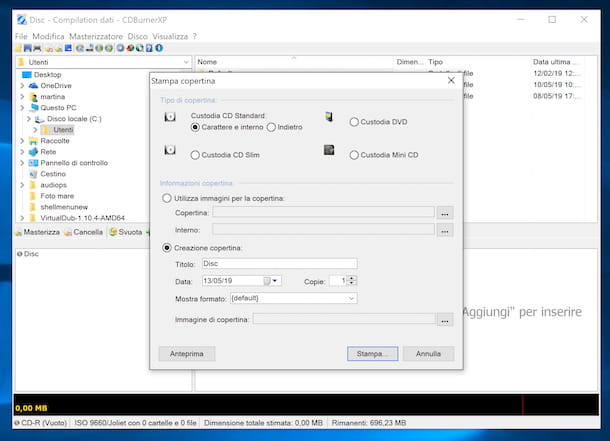
Task: Enable Utilizza immagini per la copertina
Action: point(167,199)
